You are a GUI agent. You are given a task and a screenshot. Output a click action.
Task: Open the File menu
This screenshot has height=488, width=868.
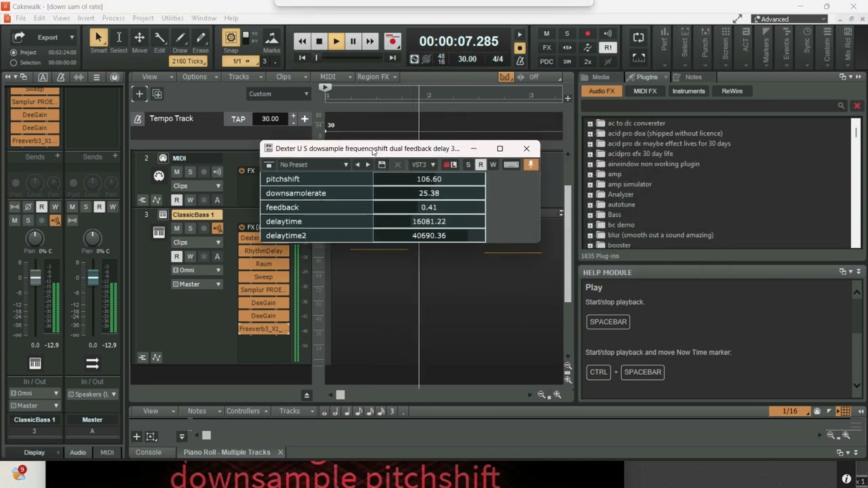[21, 18]
